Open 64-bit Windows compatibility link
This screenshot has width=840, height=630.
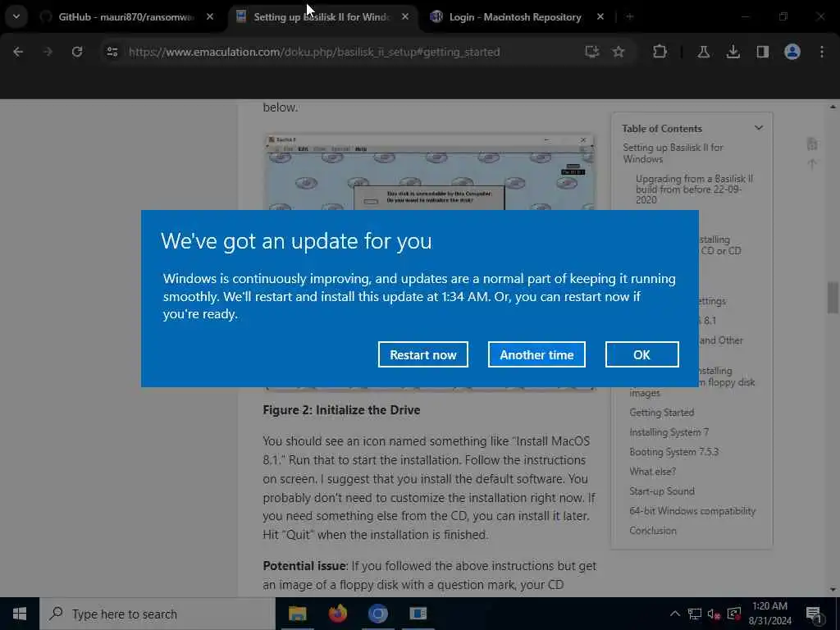[x=692, y=511]
